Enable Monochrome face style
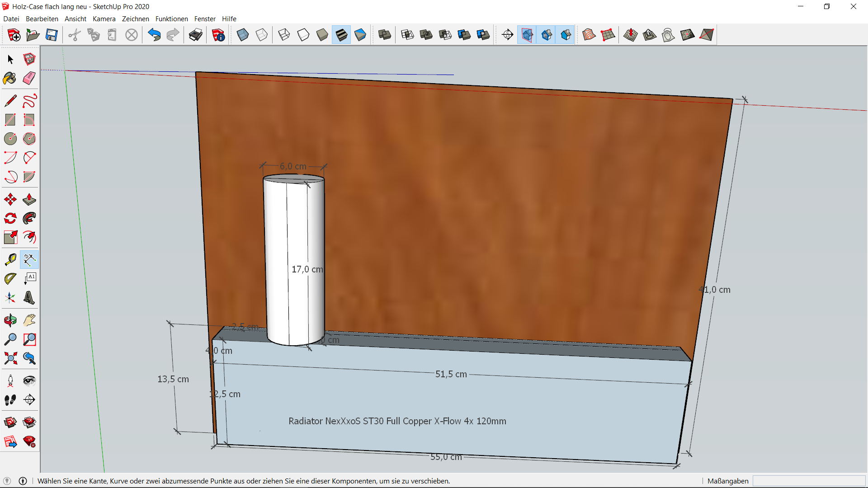Screen dimensions: 868x488 pos(360,35)
